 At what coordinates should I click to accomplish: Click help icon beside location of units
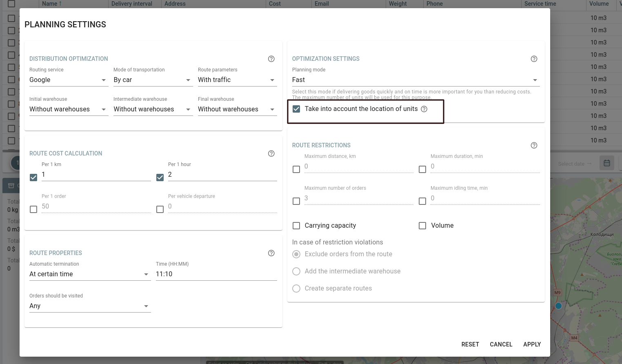pos(424,109)
